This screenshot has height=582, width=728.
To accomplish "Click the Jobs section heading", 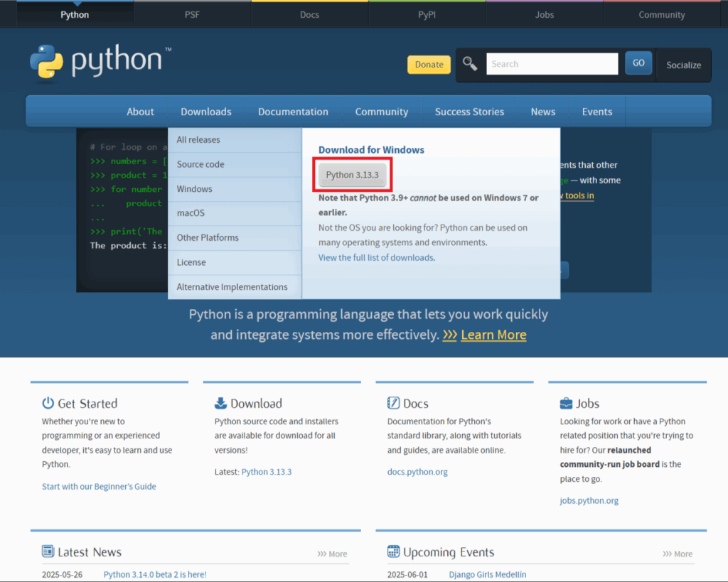I will [x=588, y=404].
